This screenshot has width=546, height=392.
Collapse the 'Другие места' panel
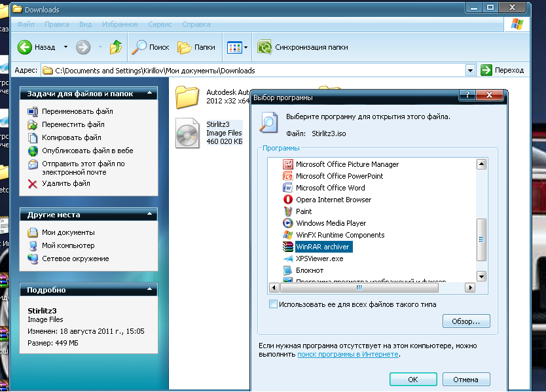(x=150, y=215)
